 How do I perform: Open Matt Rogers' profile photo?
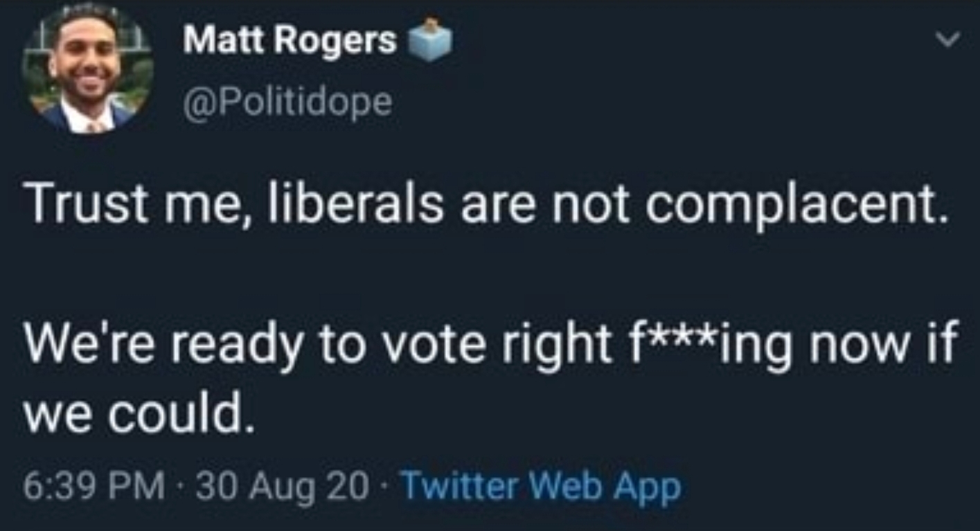[87, 69]
